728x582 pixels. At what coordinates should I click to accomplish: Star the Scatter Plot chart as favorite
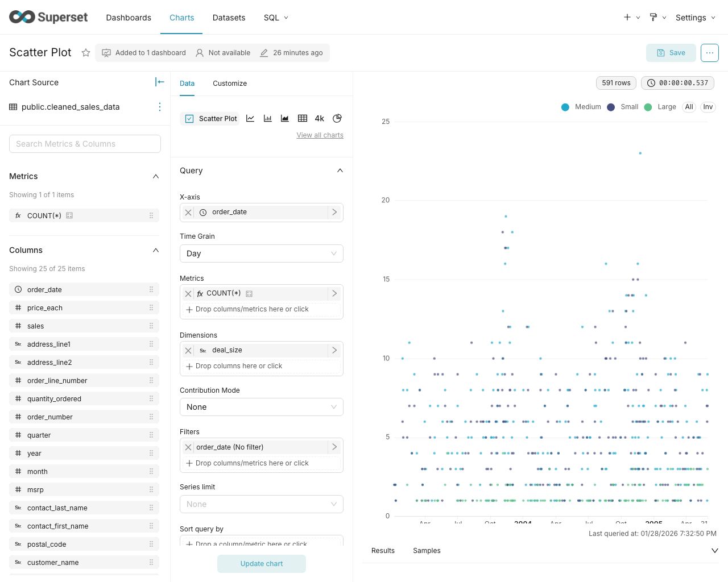click(86, 53)
